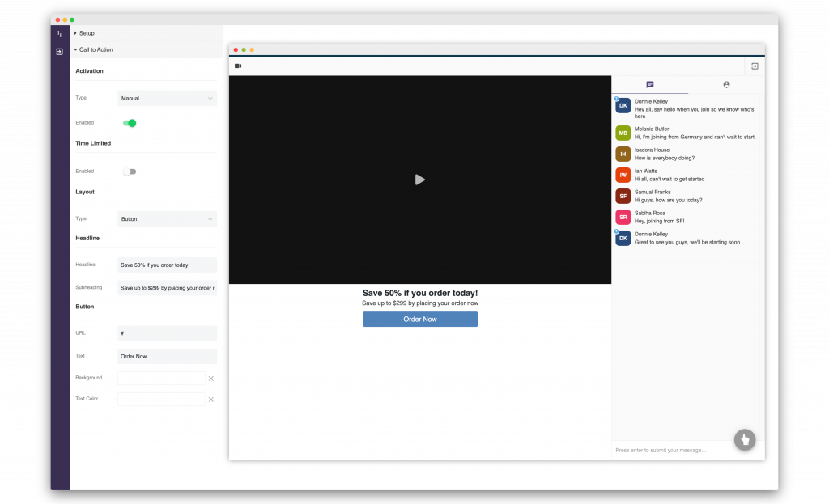Click the exit icon at preview top right
829x504 pixels.
[x=755, y=66]
